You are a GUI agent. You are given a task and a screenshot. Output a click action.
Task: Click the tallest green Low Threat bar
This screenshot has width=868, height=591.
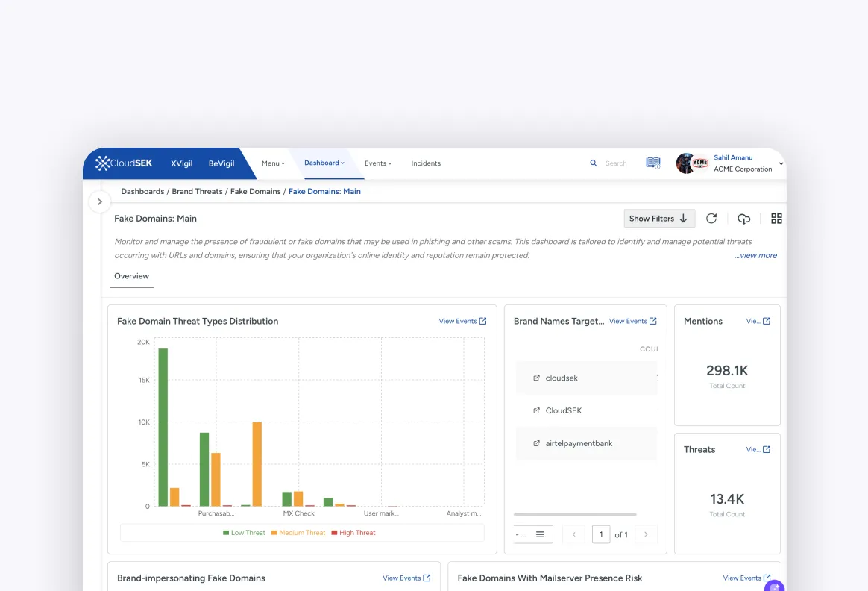[163, 427]
